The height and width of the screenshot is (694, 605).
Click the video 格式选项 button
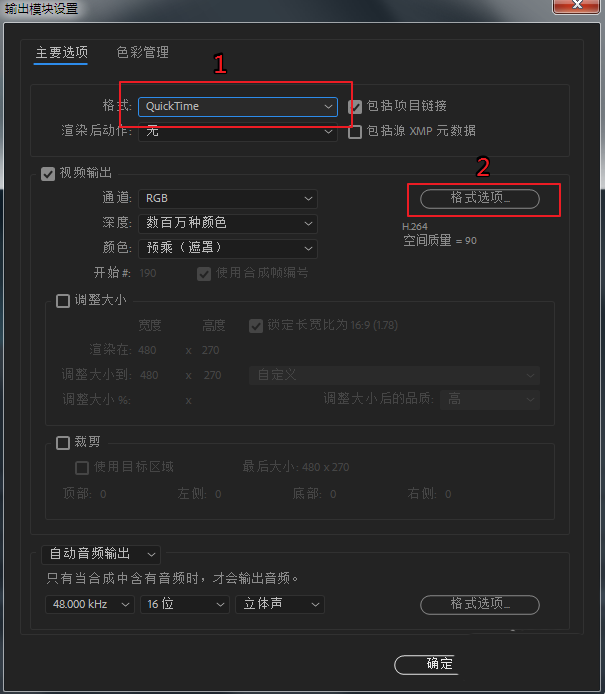pyautogui.click(x=480, y=199)
